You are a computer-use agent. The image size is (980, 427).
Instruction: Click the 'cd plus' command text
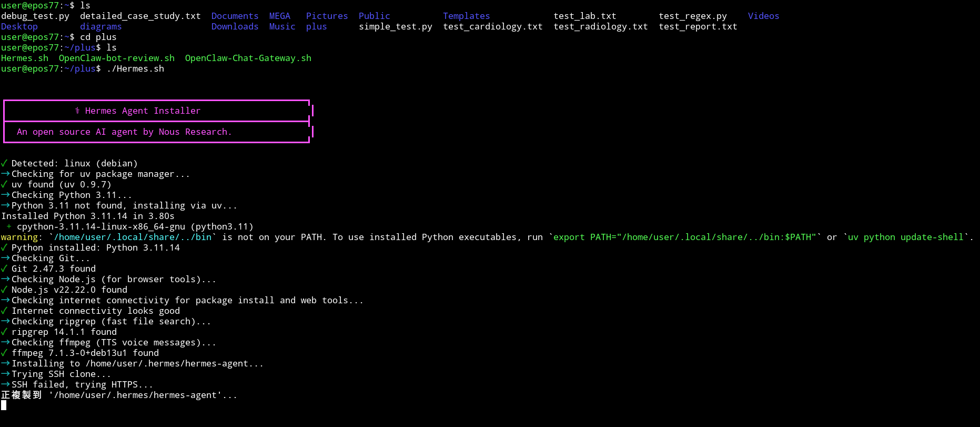click(98, 37)
